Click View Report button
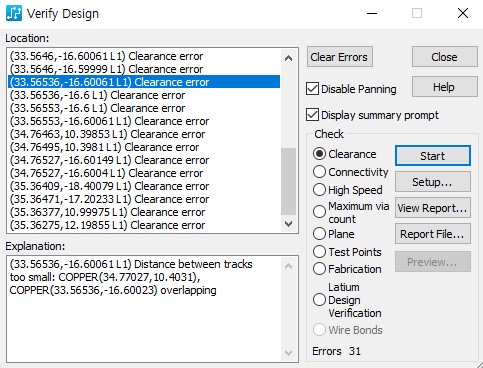This screenshot has width=483, height=368. (x=433, y=208)
